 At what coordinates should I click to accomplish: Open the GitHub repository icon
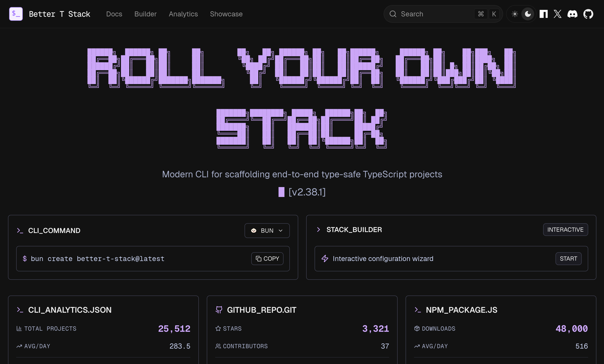[x=588, y=14]
